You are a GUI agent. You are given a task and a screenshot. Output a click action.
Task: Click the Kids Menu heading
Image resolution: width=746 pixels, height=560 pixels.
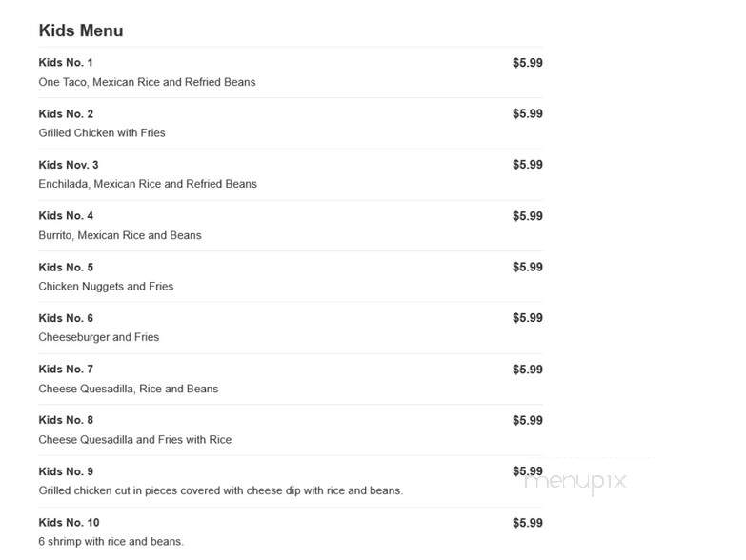pyautogui.click(x=81, y=30)
